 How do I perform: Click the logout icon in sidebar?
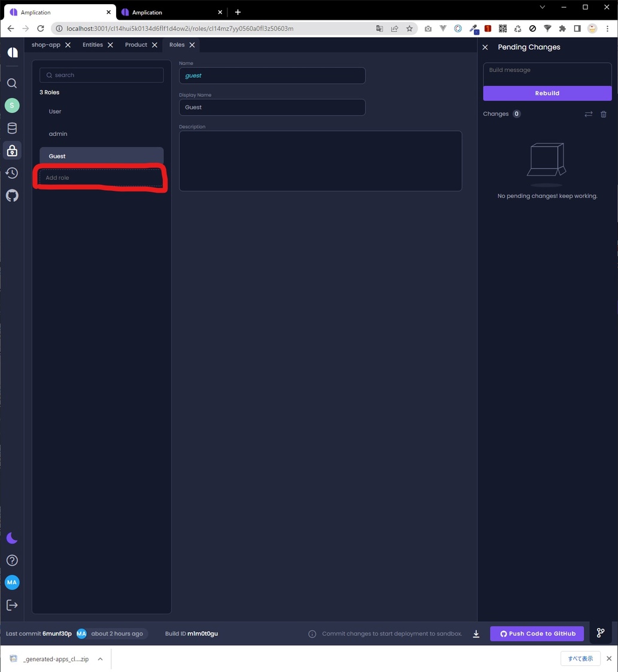(12, 605)
